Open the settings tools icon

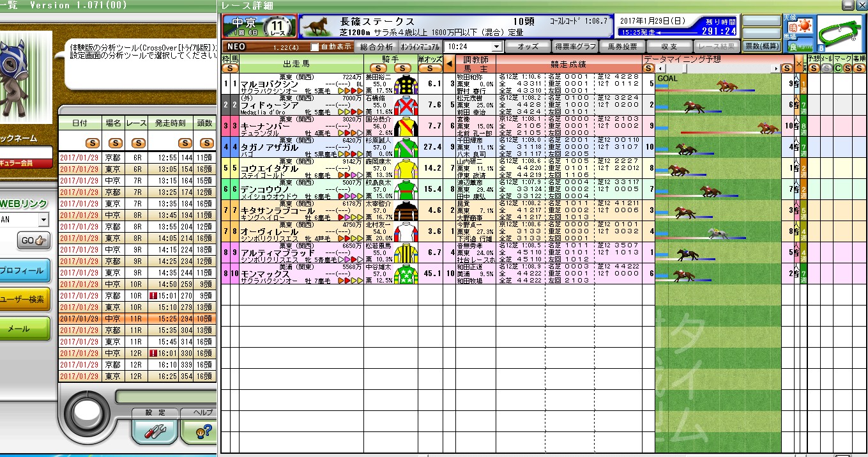tap(155, 431)
